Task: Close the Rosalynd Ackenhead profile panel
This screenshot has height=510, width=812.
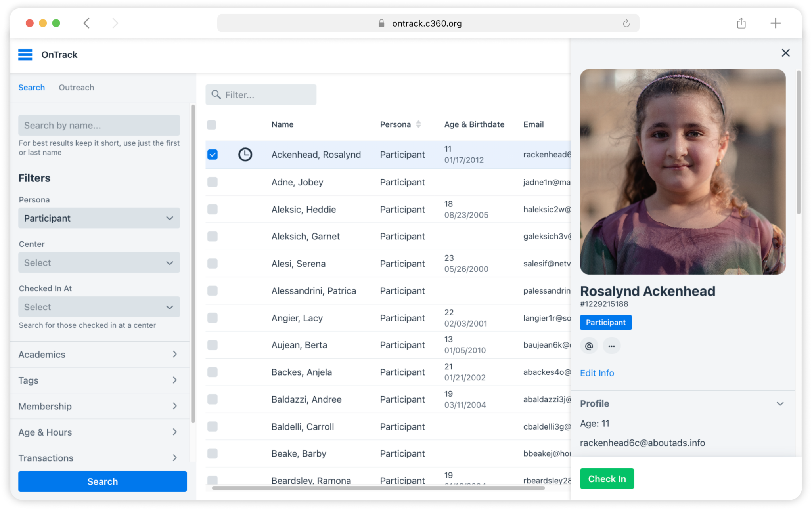Action: 785,53
